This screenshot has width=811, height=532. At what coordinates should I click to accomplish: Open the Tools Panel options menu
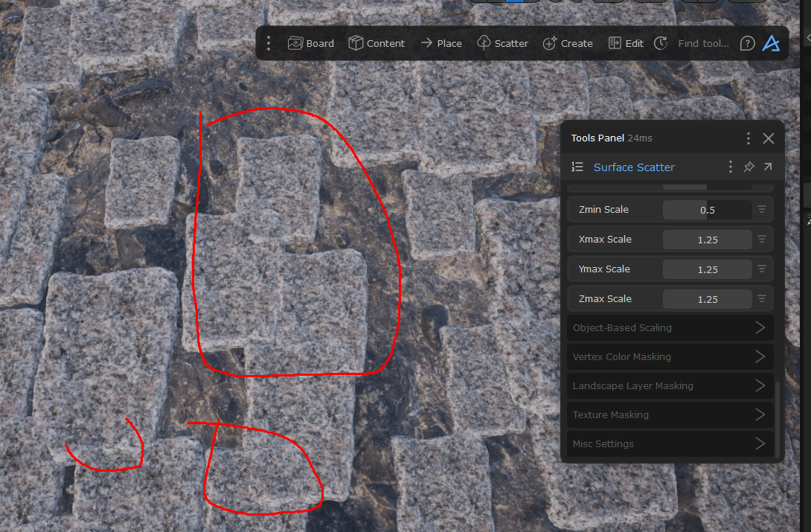[x=748, y=138]
